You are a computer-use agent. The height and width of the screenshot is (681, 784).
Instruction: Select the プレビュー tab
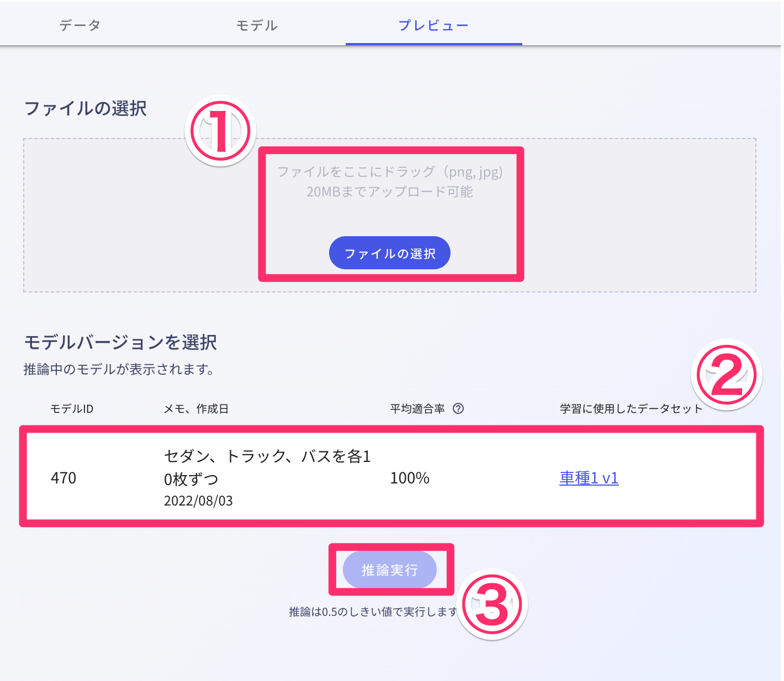click(x=433, y=24)
